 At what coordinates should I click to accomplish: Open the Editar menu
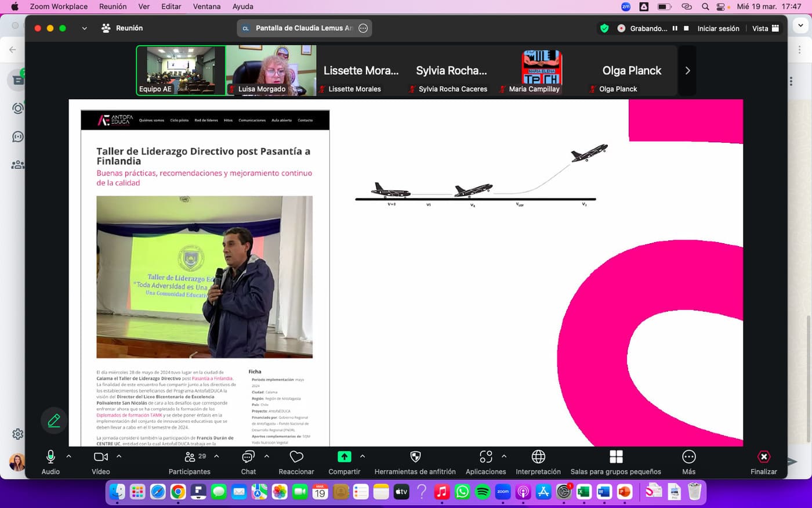[x=171, y=6]
